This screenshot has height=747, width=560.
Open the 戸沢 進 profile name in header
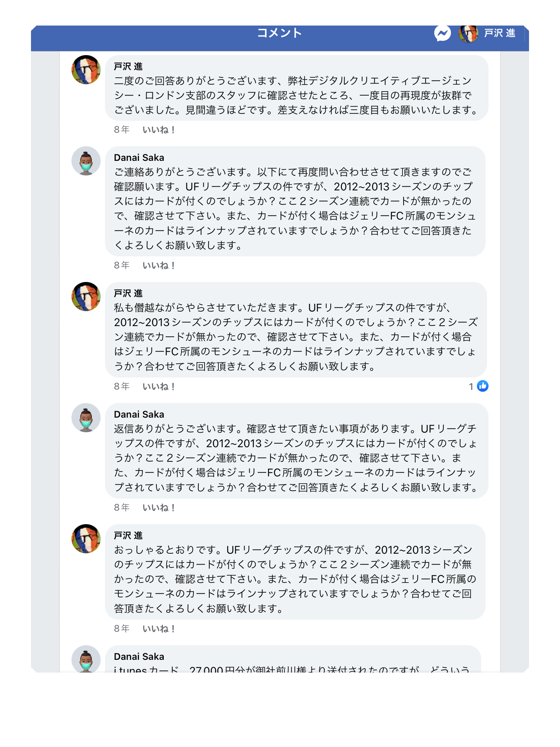[499, 34]
